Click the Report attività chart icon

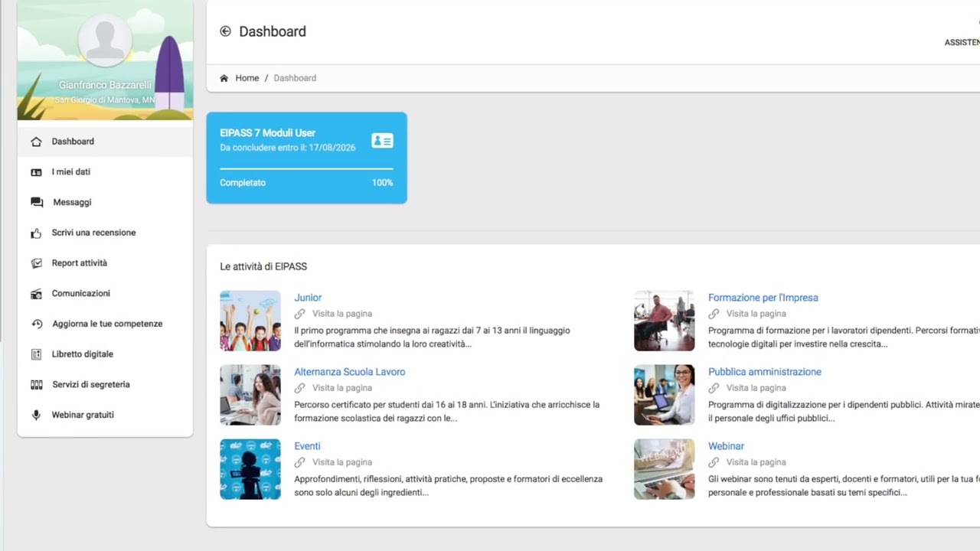point(36,263)
